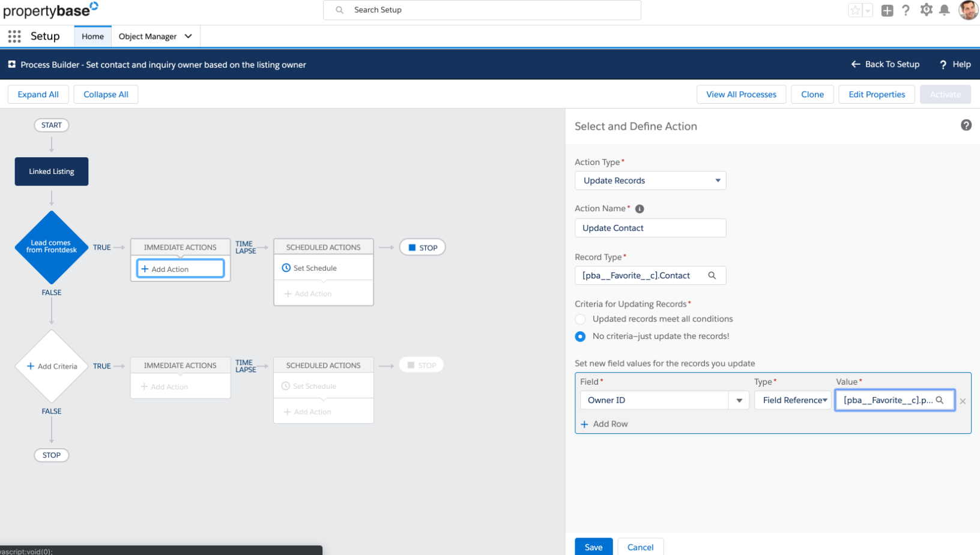The height and width of the screenshot is (555, 980).
Task: Click inside the Search Setup field
Action: point(480,10)
